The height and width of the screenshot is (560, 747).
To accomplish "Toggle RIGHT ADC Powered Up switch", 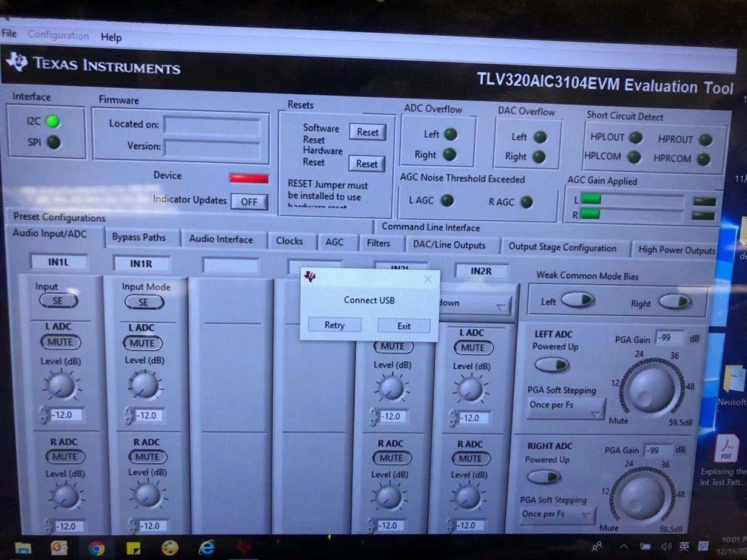I will click(x=544, y=477).
